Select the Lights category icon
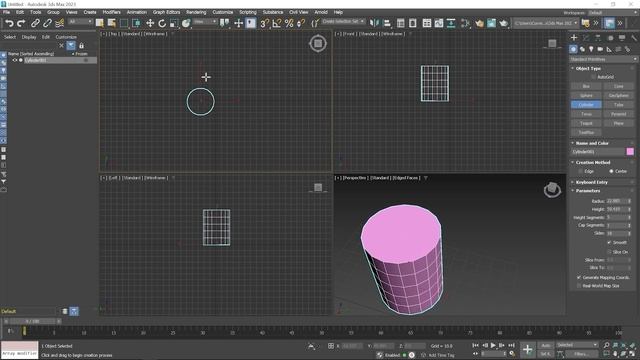Image resolution: width=640 pixels, height=360 pixels. [591, 49]
